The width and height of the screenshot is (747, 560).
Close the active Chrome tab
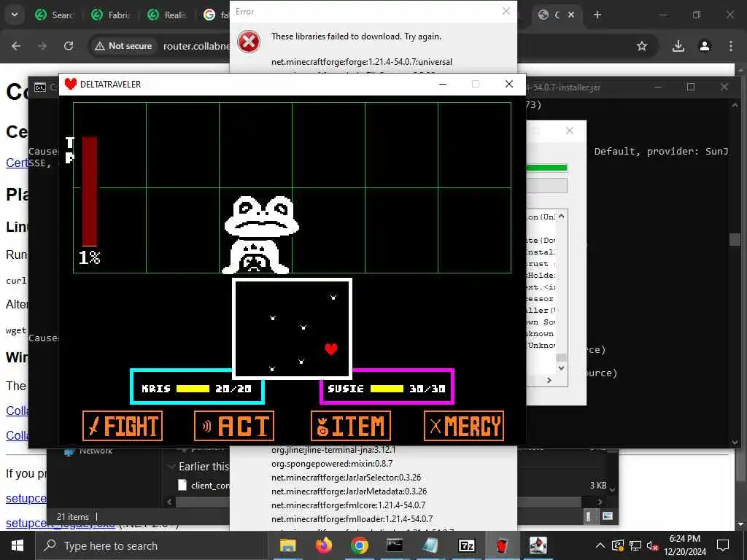point(571,15)
